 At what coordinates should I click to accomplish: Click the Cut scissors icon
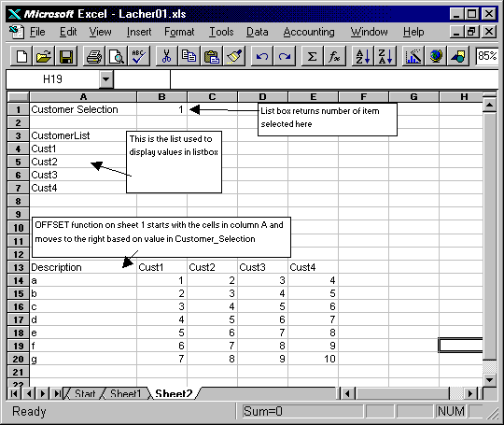pyautogui.click(x=166, y=56)
